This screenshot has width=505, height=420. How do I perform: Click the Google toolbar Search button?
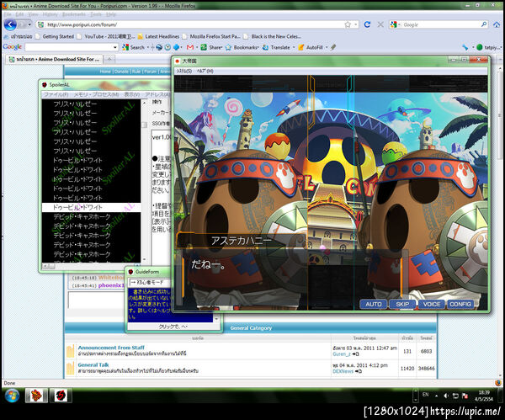[x=134, y=47]
